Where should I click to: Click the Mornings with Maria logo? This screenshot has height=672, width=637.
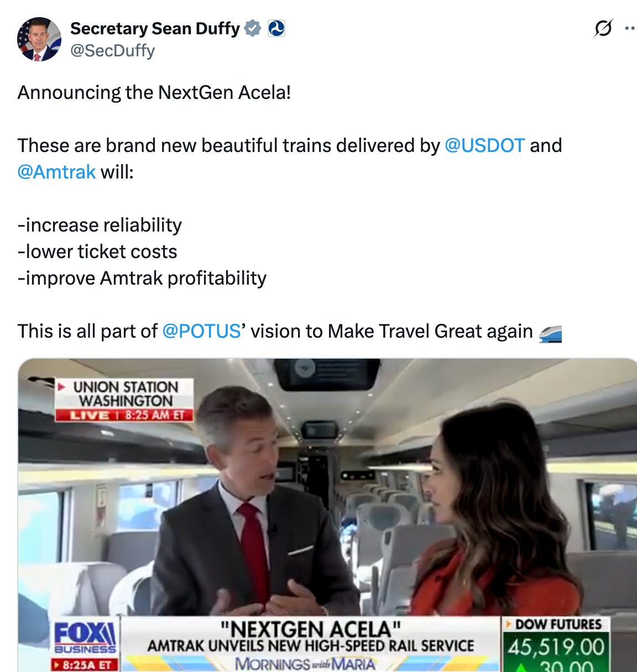point(305,664)
